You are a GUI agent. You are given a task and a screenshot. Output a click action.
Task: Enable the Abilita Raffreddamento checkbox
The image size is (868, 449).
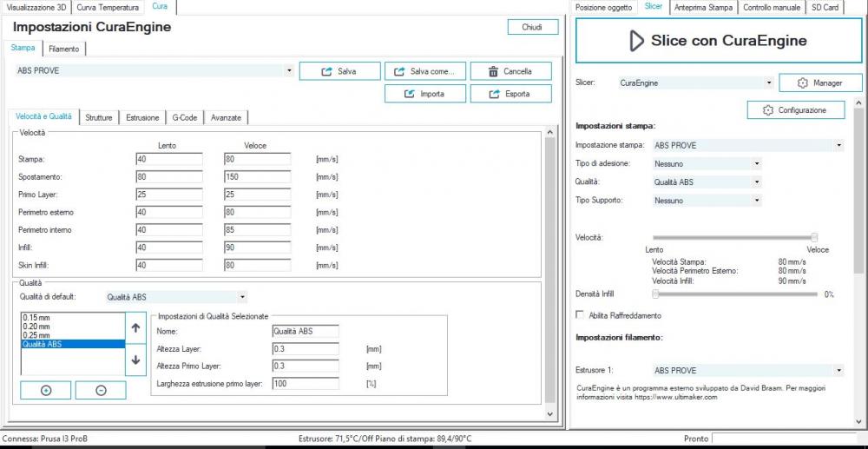coord(580,315)
